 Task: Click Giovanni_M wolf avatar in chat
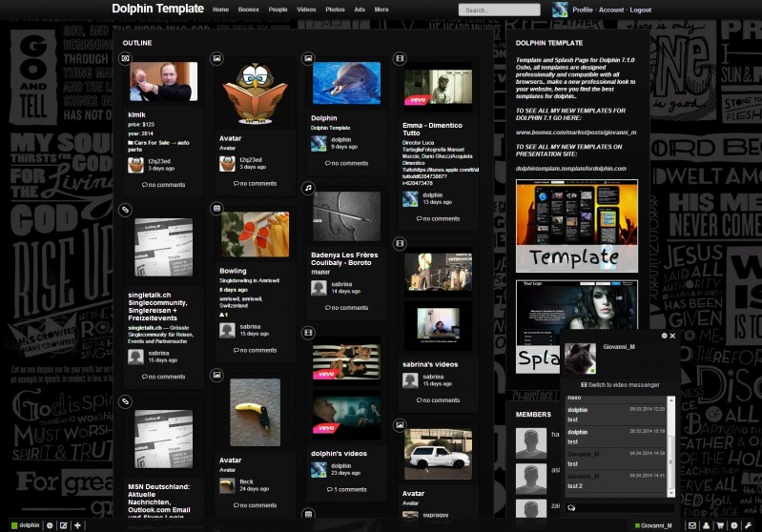click(580, 358)
